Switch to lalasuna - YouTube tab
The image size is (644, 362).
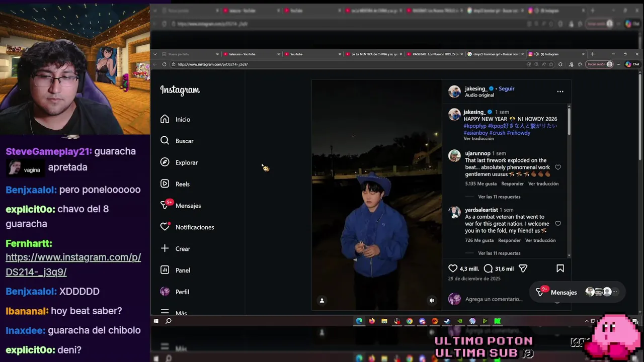tap(251, 54)
